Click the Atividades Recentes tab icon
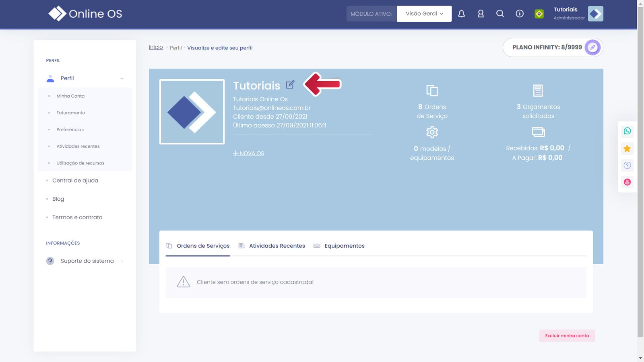The height and width of the screenshot is (362, 644). tap(242, 246)
